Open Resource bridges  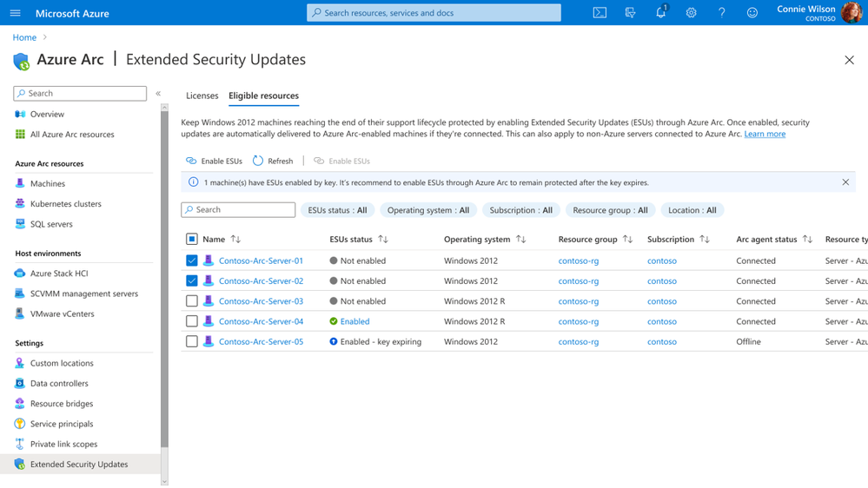pos(62,404)
